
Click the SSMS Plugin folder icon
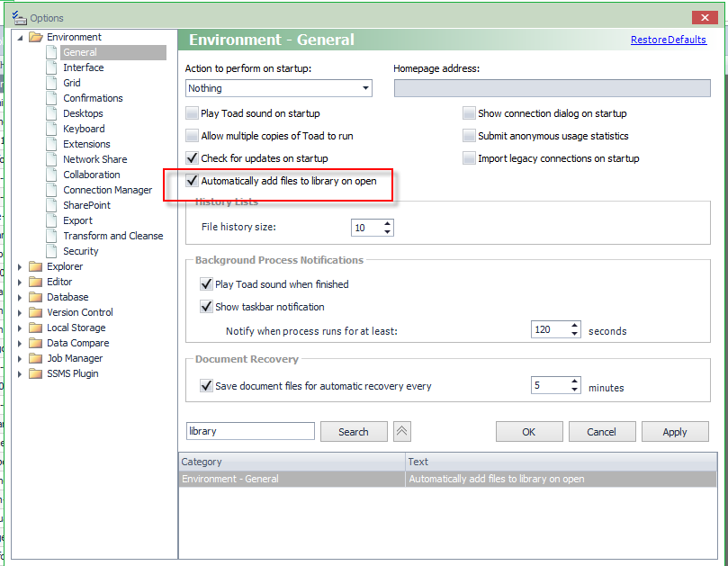tap(36, 373)
